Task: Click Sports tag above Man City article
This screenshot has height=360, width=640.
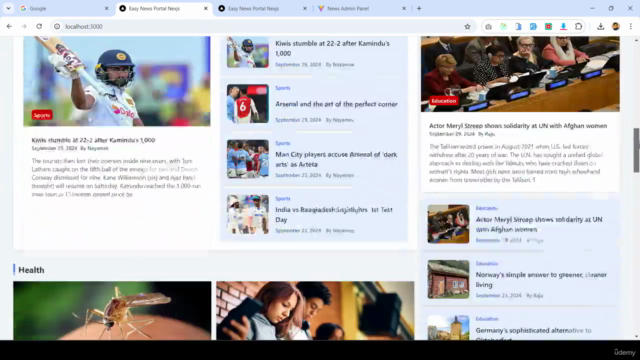Action: [x=282, y=143]
